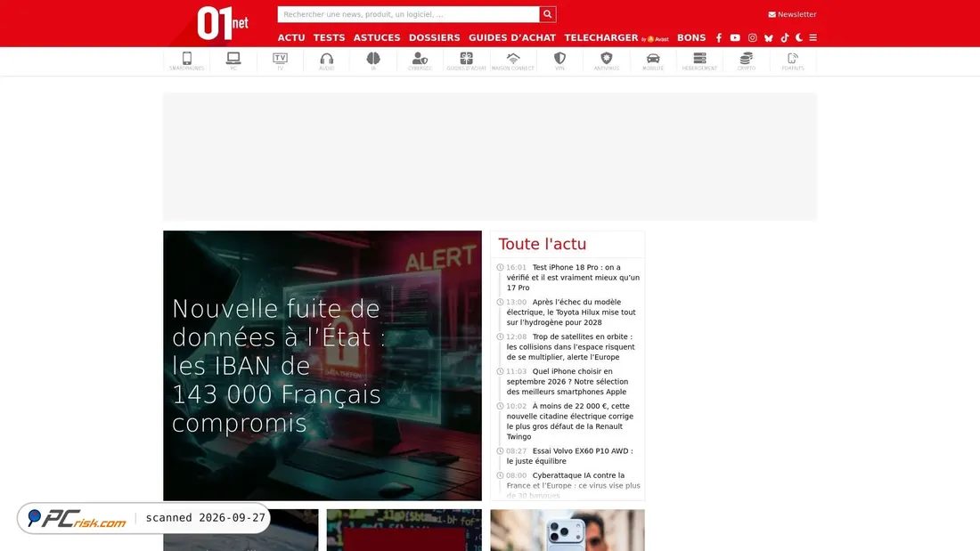Open the 01net Bluesky profile
980x551 pixels.
point(769,37)
